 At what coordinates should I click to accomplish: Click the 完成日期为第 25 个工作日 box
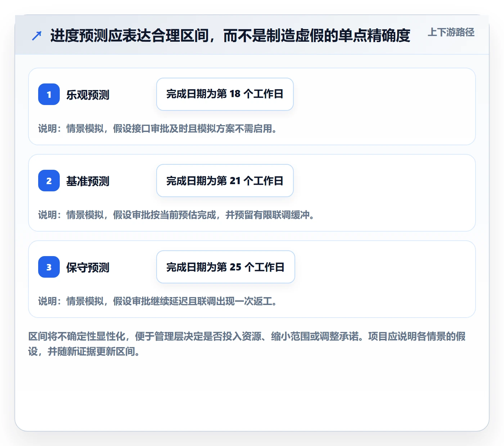(226, 267)
